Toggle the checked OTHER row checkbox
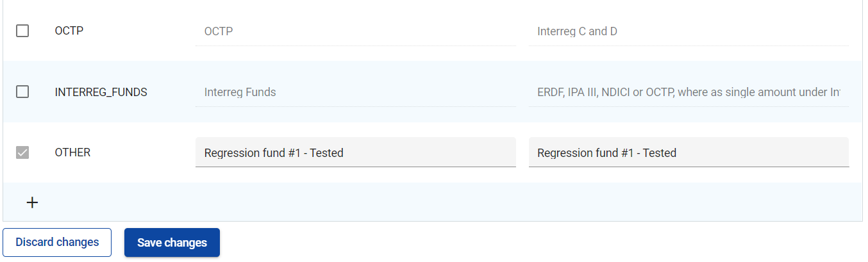The height and width of the screenshot is (262, 868). coord(22,152)
